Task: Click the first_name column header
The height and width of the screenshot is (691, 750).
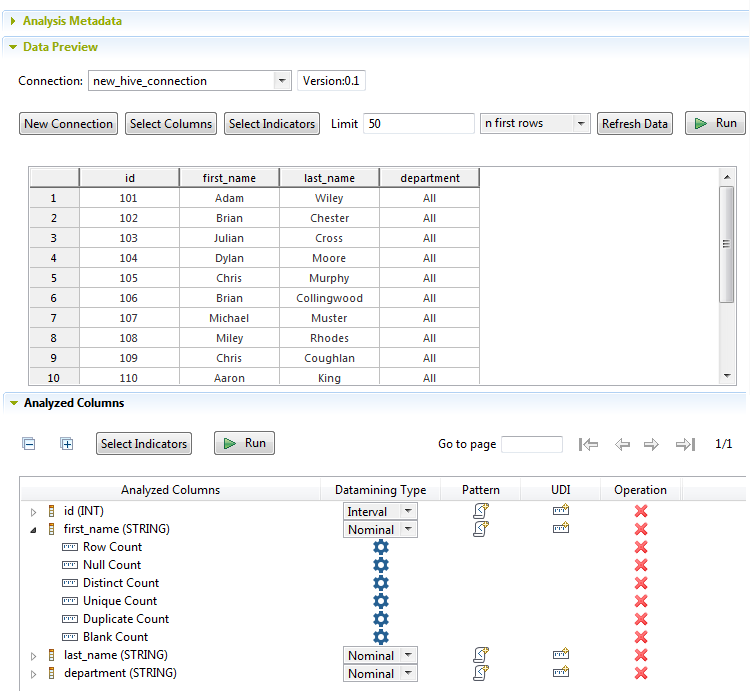Action: 229,178
